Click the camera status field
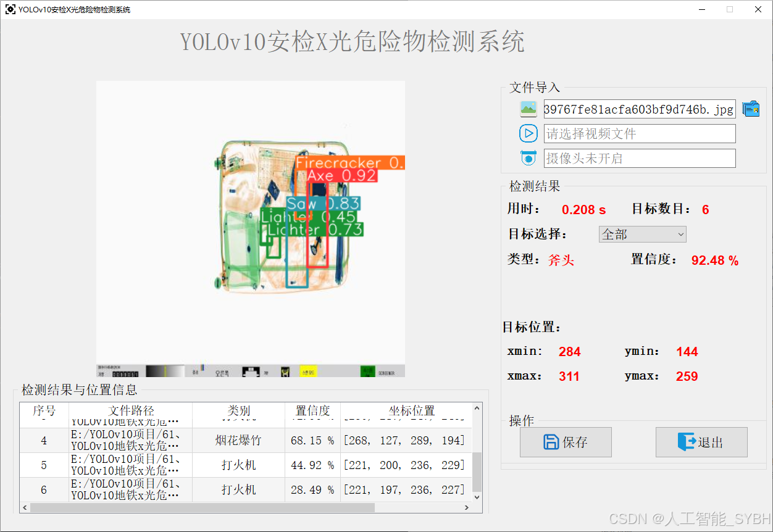 tap(640, 158)
